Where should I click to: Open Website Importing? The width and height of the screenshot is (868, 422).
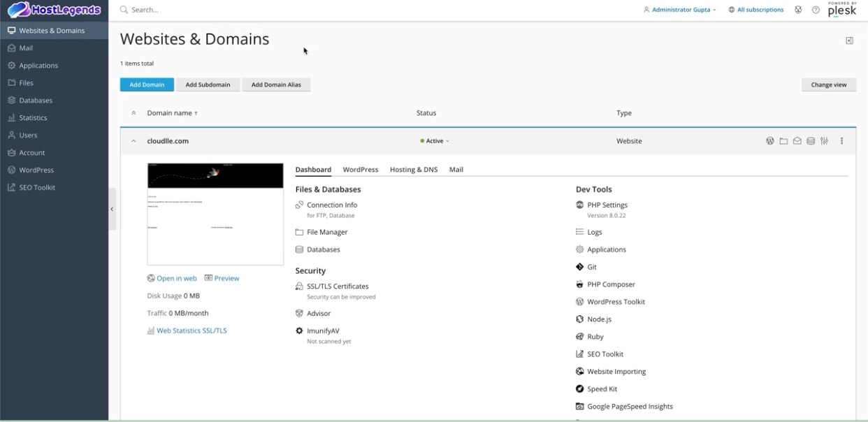tap(616, 372)
